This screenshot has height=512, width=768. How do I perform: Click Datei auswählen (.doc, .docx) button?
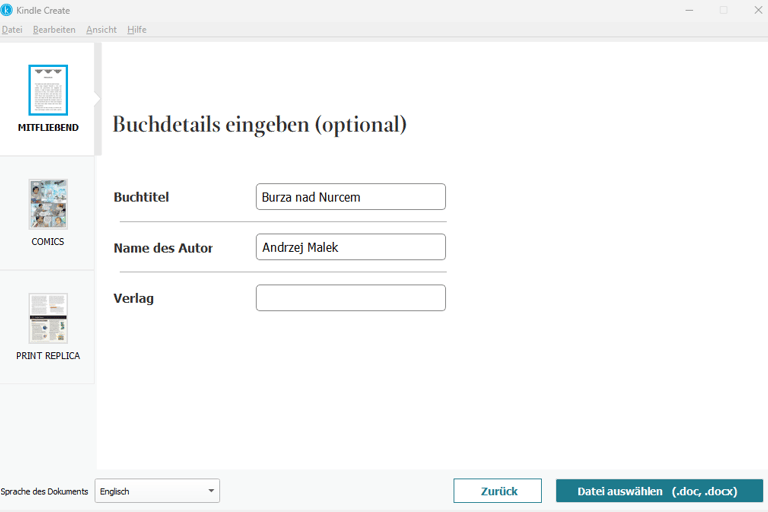point(659,491)
